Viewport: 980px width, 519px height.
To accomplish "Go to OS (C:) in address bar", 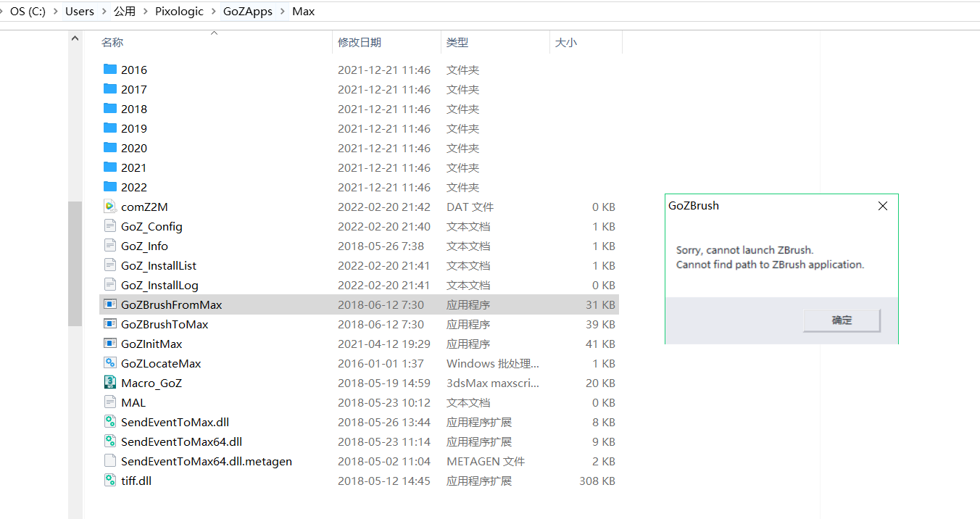I will point(28,12).
